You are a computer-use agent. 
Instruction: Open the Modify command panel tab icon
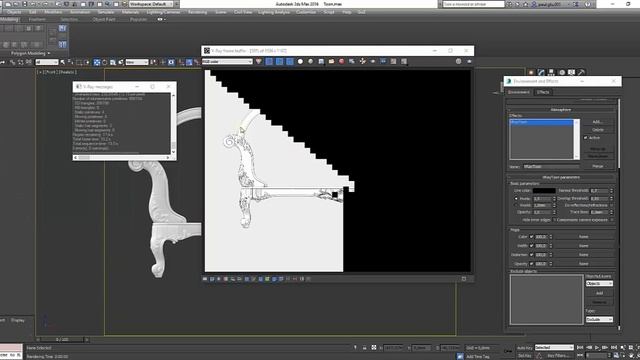(541, 73)
